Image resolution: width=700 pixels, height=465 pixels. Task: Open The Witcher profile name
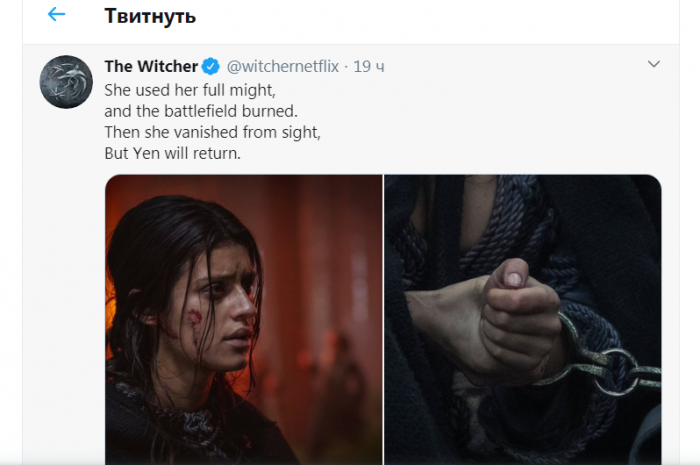tap(151, 66)
